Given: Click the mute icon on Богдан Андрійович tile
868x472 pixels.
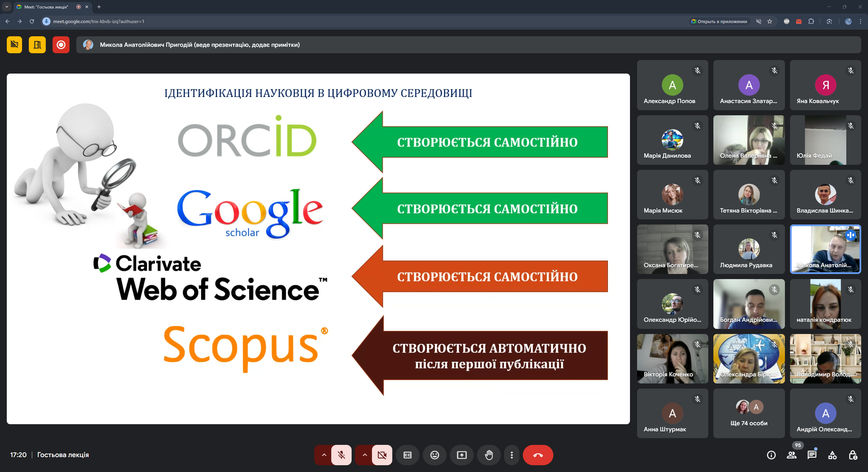Looking at the screenshot, I should 774,290.
